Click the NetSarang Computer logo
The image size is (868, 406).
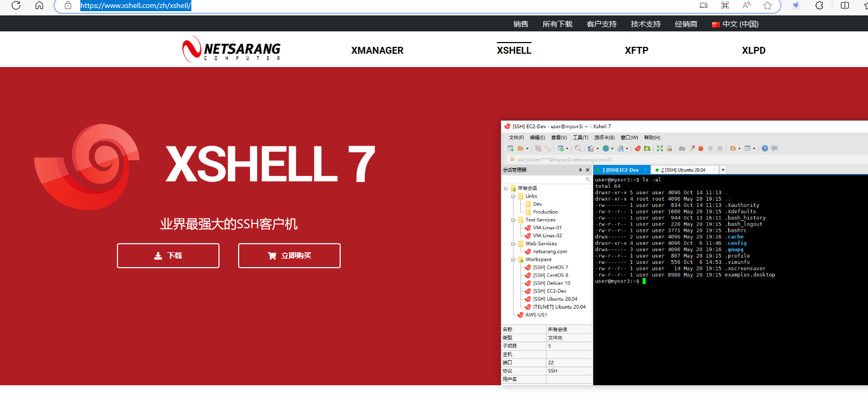tap(231, 49)
